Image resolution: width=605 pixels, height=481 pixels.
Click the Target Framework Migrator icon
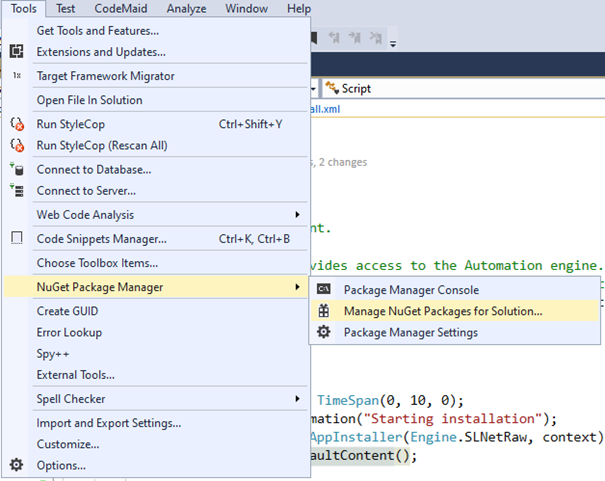[17, 76]
